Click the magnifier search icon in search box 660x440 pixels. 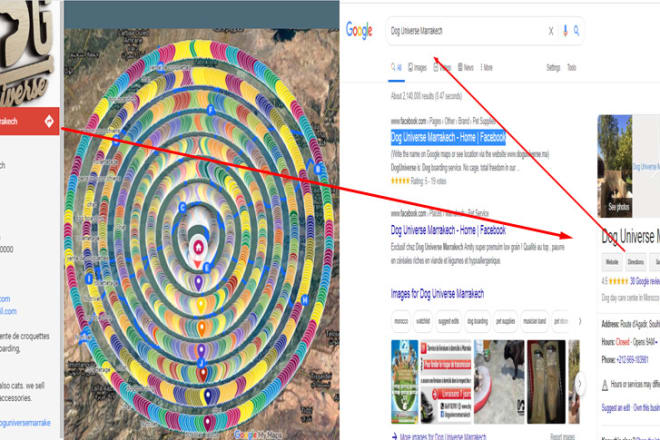pos(576,30)
